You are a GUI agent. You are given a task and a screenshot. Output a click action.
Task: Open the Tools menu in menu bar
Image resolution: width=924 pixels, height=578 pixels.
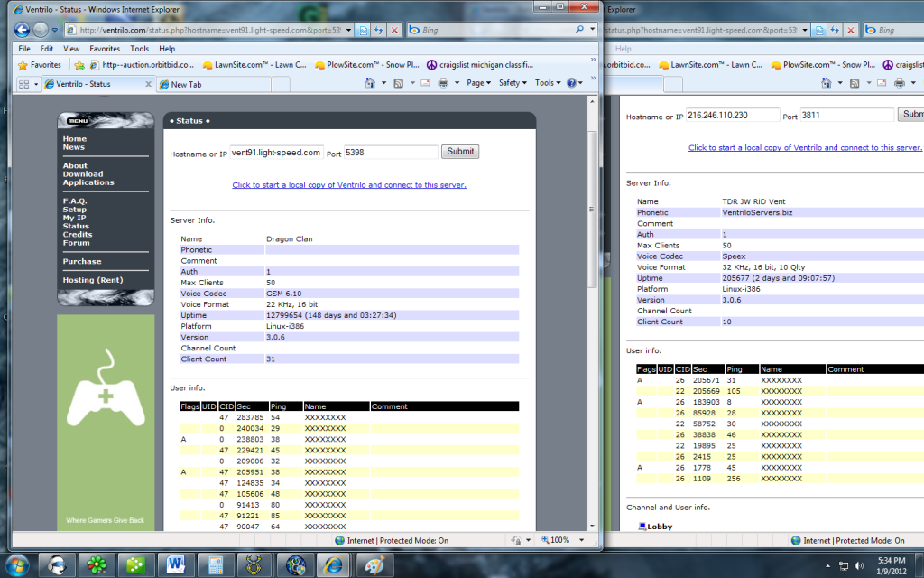(x=139, y=49)
